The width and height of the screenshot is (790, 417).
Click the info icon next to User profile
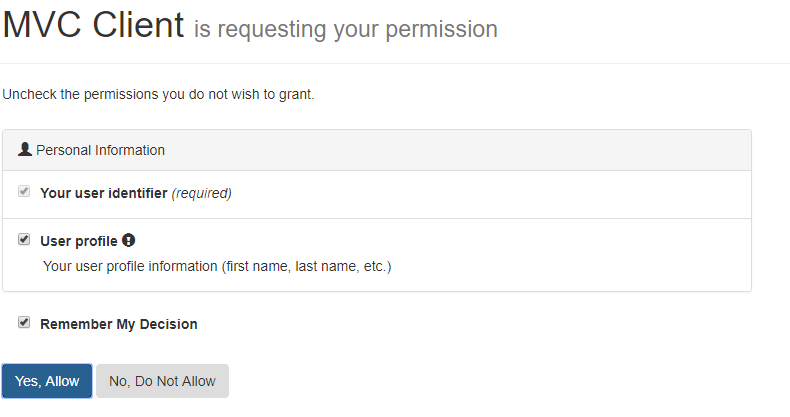(x=128, y=240)
